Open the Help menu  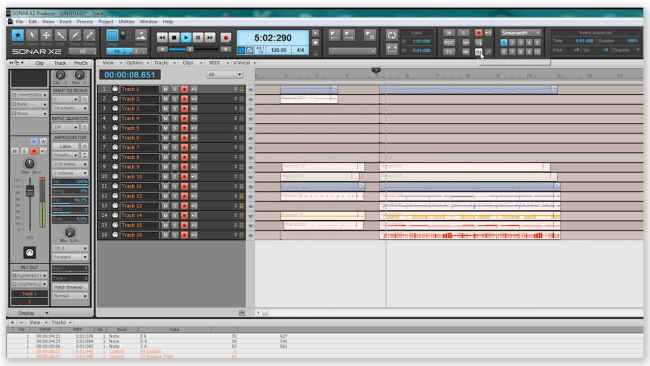168,21
